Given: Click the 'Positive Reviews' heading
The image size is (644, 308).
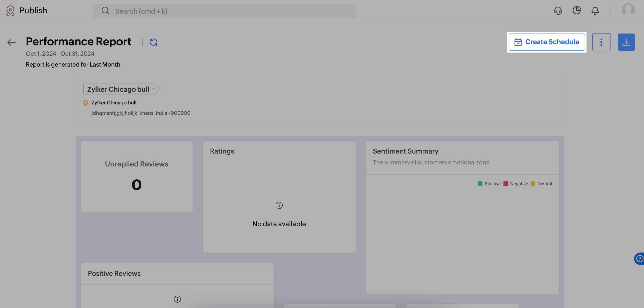Looking at the screenshot, I should (x=114, y=274).
